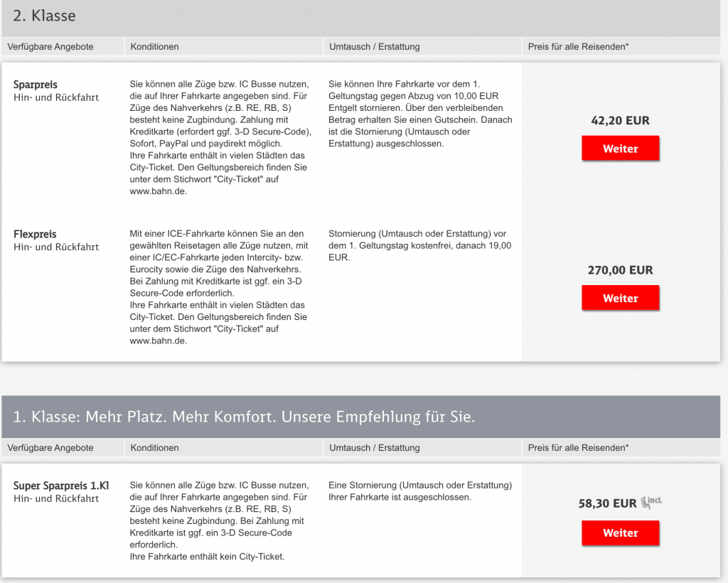Click the Flexpreis Stornierung refund text
728x583 pixels.
(419, 245)
